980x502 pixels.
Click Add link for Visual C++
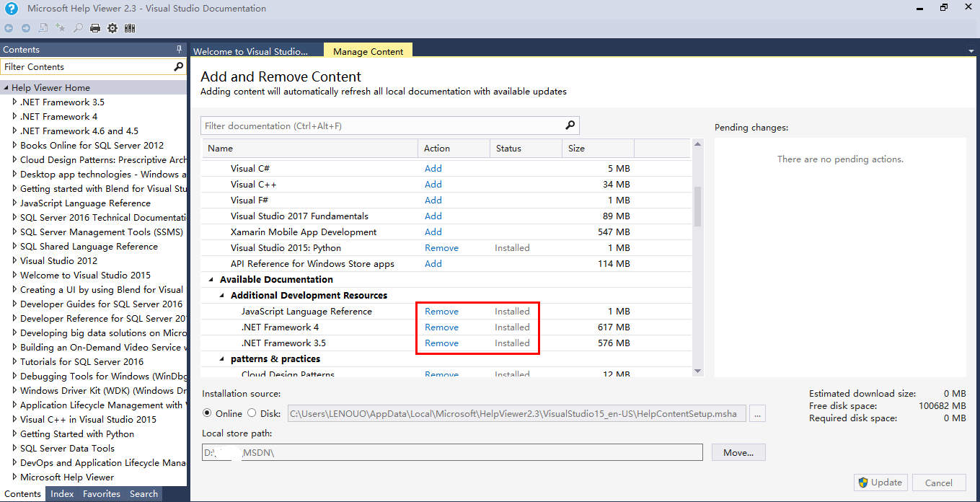(x=433, y=184)
